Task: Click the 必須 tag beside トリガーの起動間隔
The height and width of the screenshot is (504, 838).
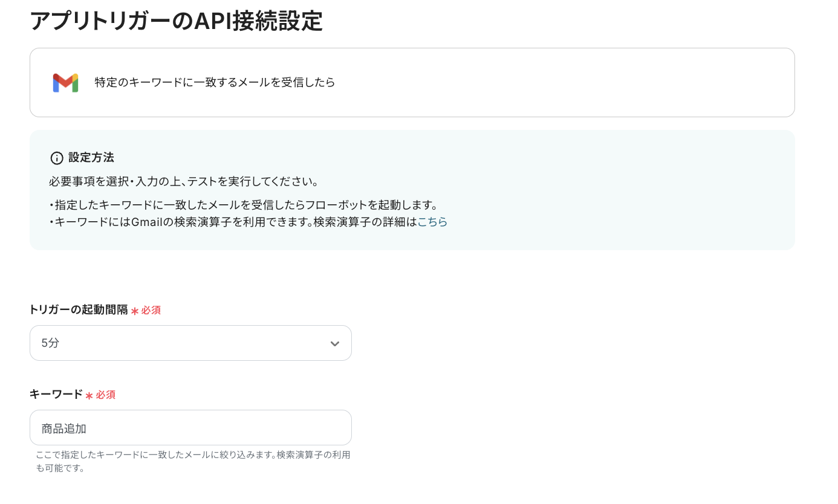Action: tap(151, 310)
